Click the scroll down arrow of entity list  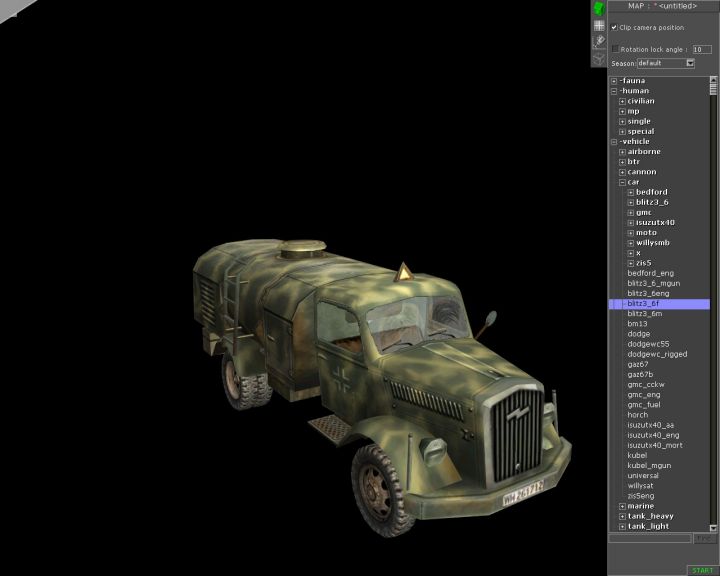[714, 526]
